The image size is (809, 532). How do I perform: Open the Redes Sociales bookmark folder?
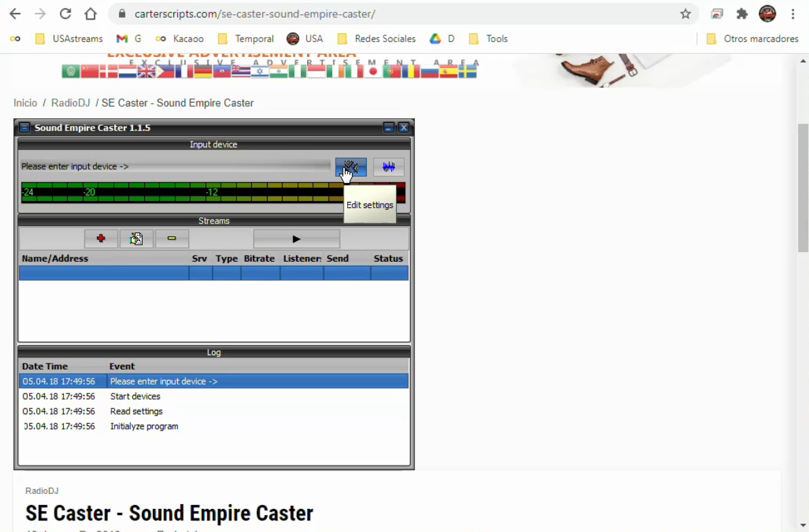pos(376,39)
